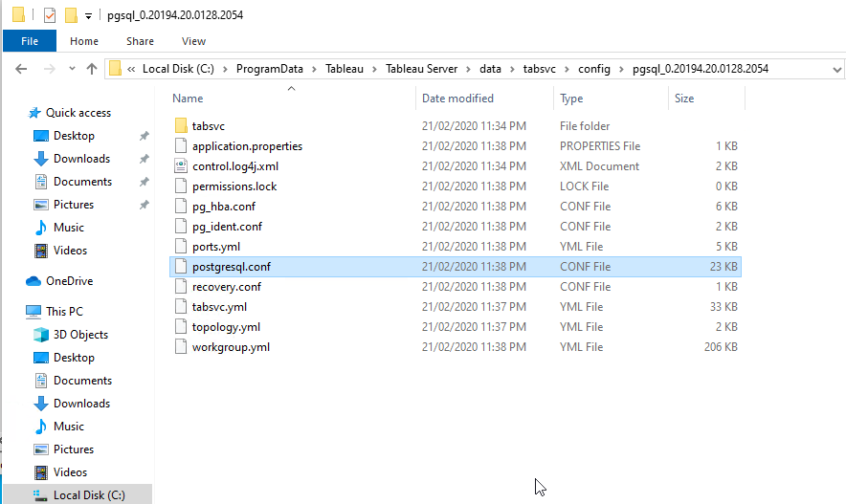The image size is (846, 504).
Task: Click the control.log4j.xml file icon
Action: (x=181, y=166)
